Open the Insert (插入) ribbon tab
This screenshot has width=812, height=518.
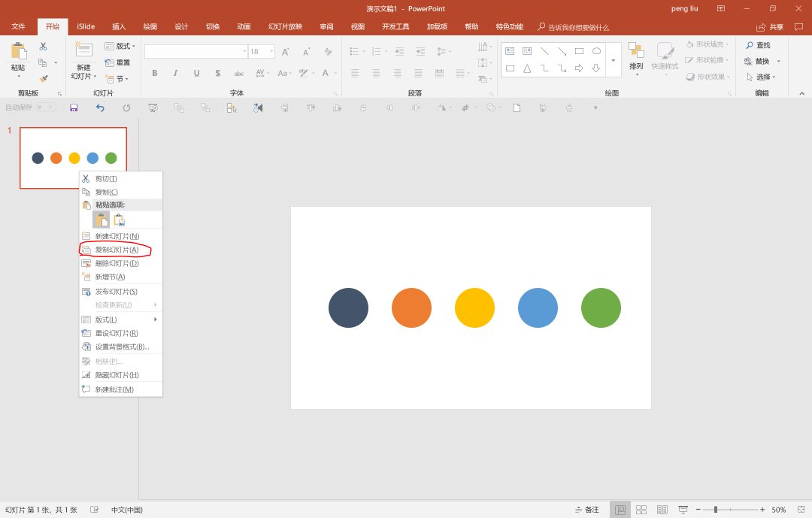(x=119, y=27)
